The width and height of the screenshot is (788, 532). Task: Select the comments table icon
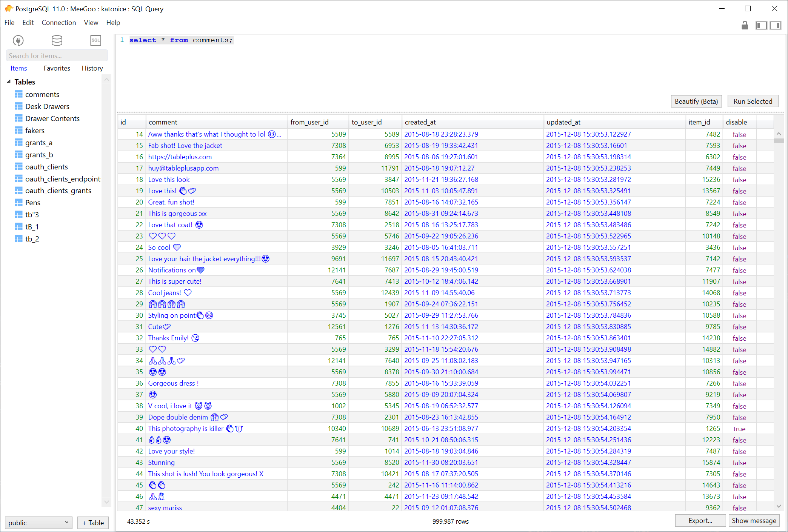point(19,94)
